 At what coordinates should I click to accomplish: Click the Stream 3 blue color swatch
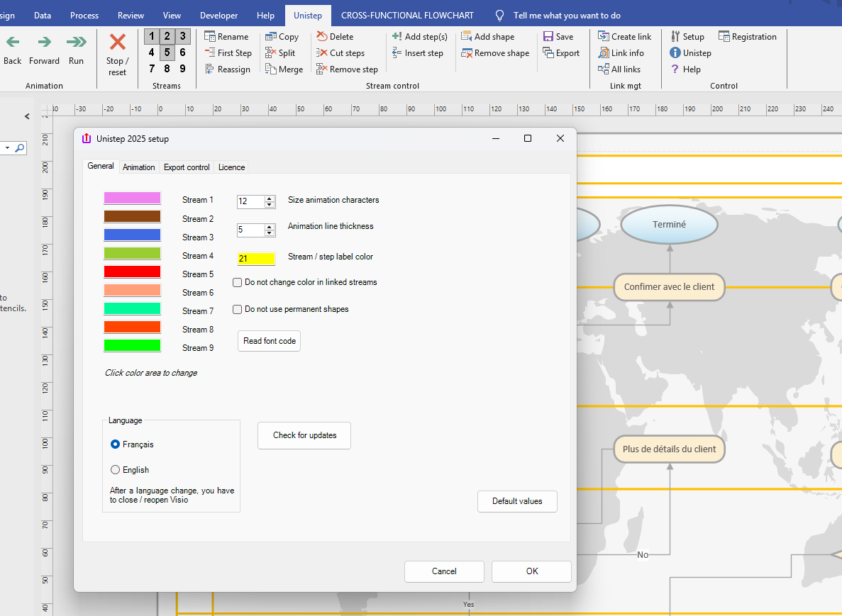tap(132, 235)
